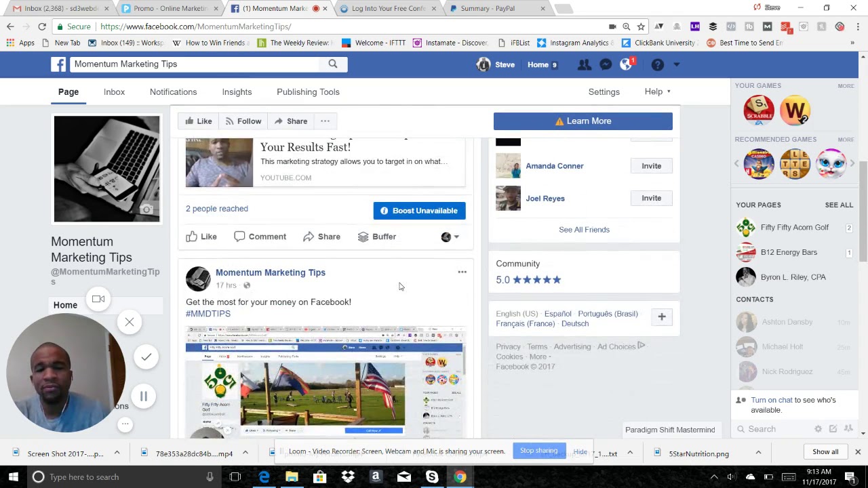Open the Words With Friends game icon
The height and width of the screenshot is (488, 868).
pyautogui.click(x=795, y=110)
